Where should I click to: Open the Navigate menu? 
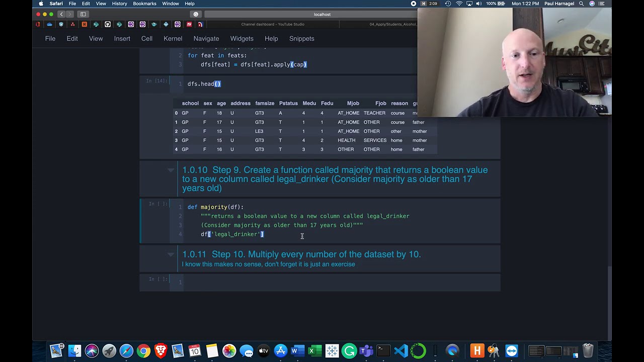coord(206,39)
